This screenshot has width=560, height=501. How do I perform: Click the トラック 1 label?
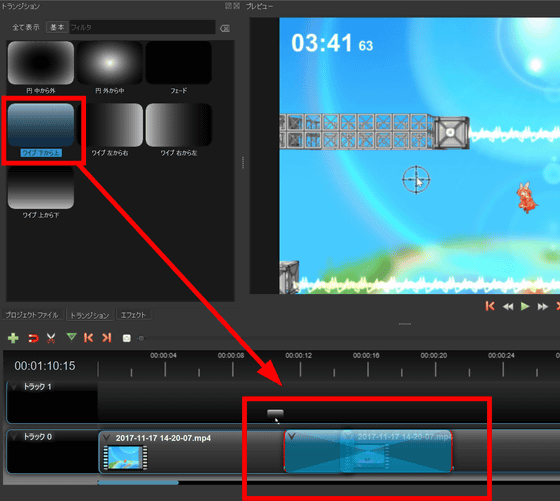[38, 387]
